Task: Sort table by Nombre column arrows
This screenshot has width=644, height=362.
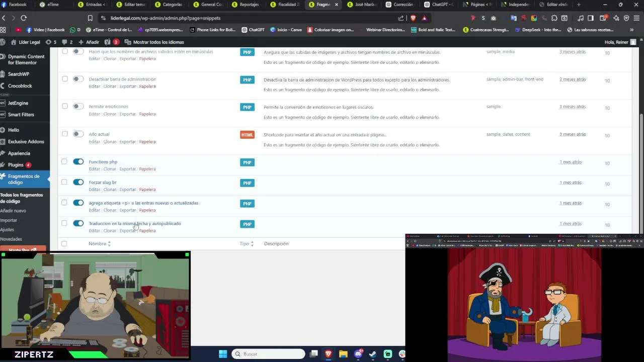Action: click(109, 244)
